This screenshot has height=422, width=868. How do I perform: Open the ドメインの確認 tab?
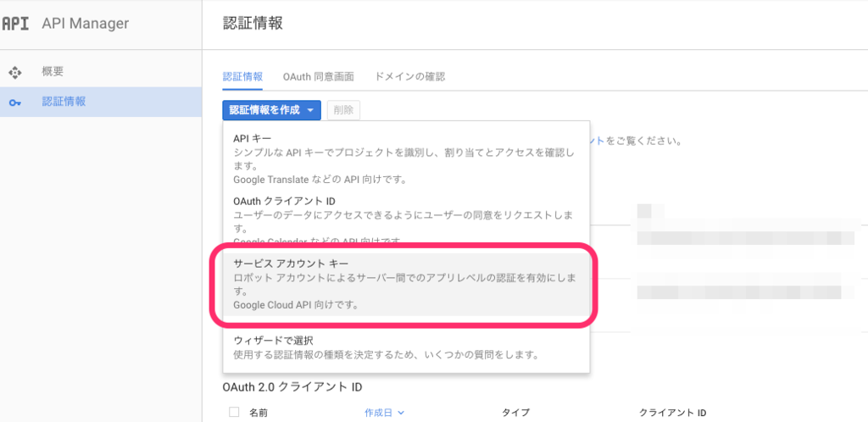click(409, 76)
